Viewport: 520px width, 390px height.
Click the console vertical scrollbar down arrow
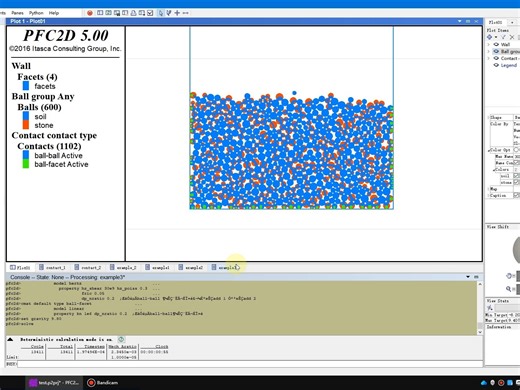pyautogui.click(x=480, y=332)
